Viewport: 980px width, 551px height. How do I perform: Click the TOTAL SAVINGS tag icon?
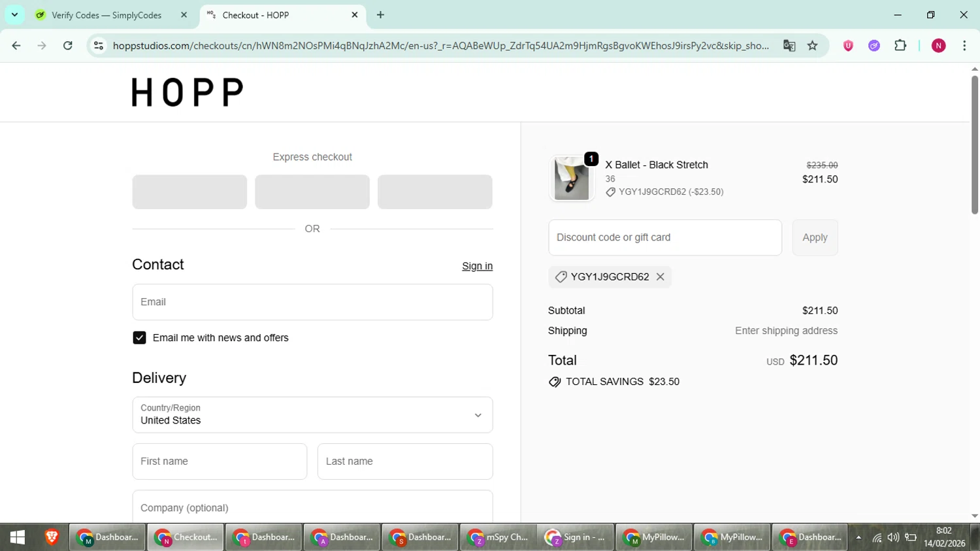pyautogui.click(x=555, y=382)
